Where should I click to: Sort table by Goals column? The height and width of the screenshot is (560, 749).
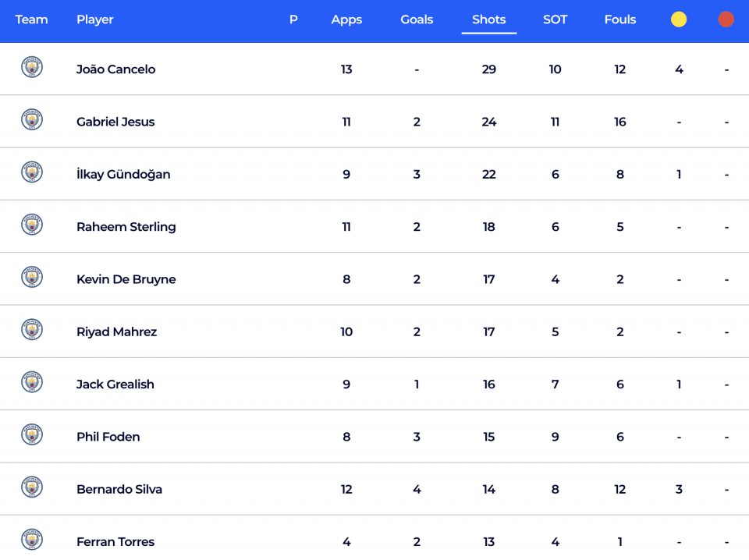point(417,19)
